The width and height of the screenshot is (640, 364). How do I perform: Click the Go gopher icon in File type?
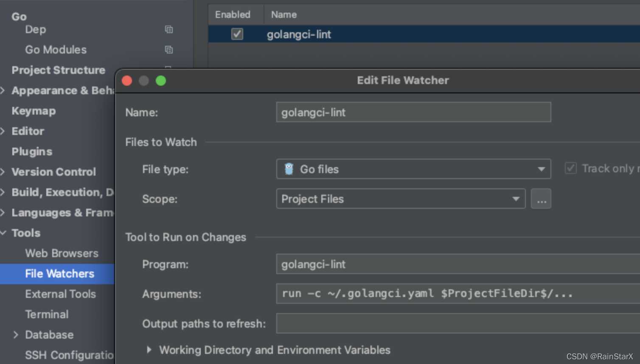[x=289, y=169]
